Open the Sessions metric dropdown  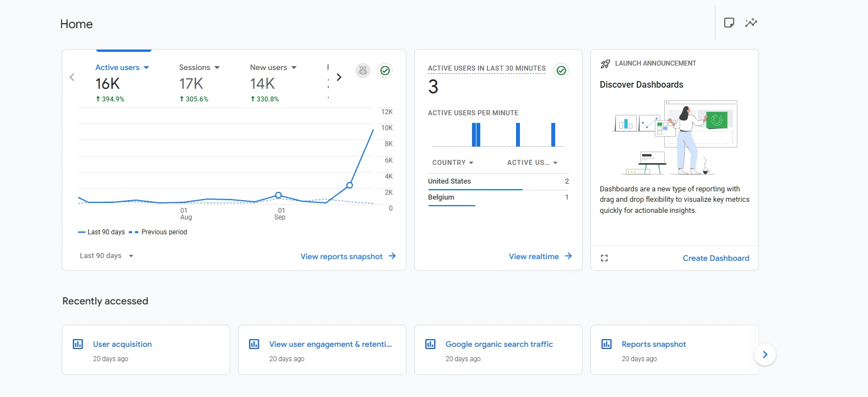click(199, 67)
